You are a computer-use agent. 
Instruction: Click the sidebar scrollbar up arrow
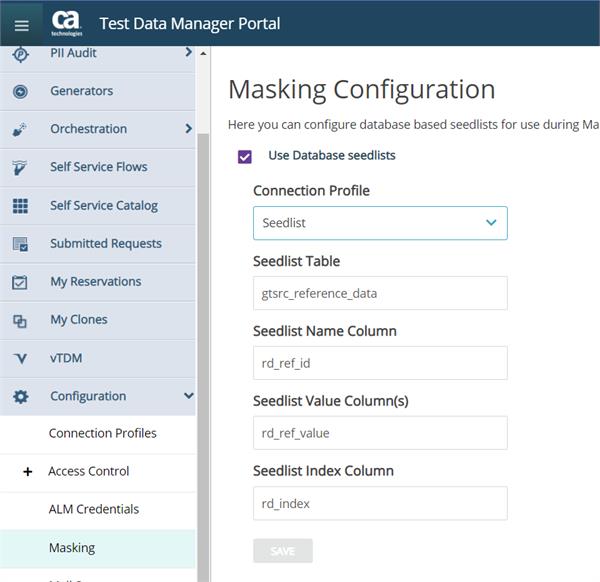(204, 54)
